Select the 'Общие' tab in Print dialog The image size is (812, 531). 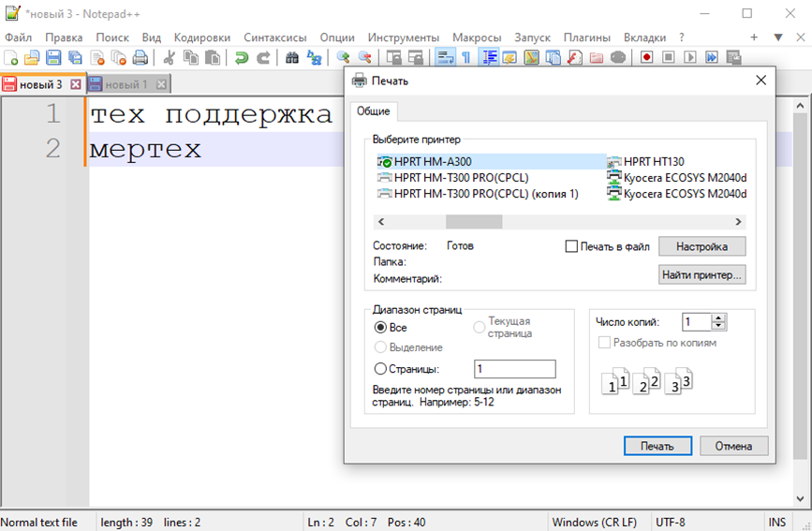click(x=374, y=111)
